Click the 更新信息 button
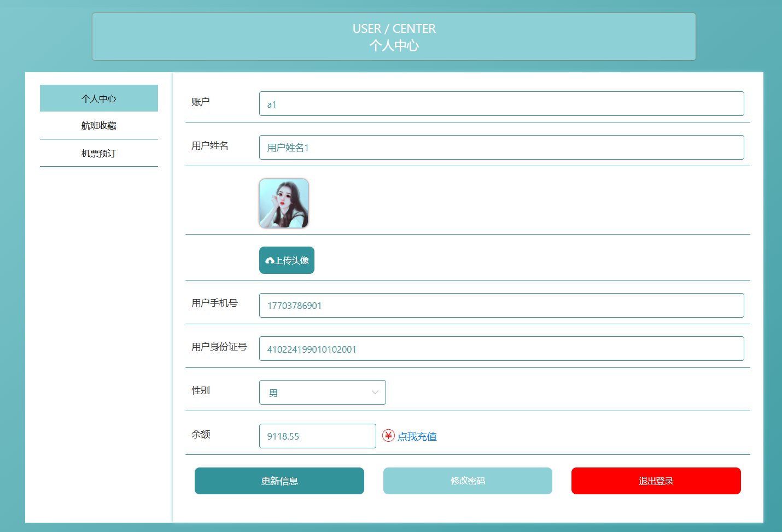Image resolution: width=782 pixels, height=532 pixels. (x=279, y=481)
